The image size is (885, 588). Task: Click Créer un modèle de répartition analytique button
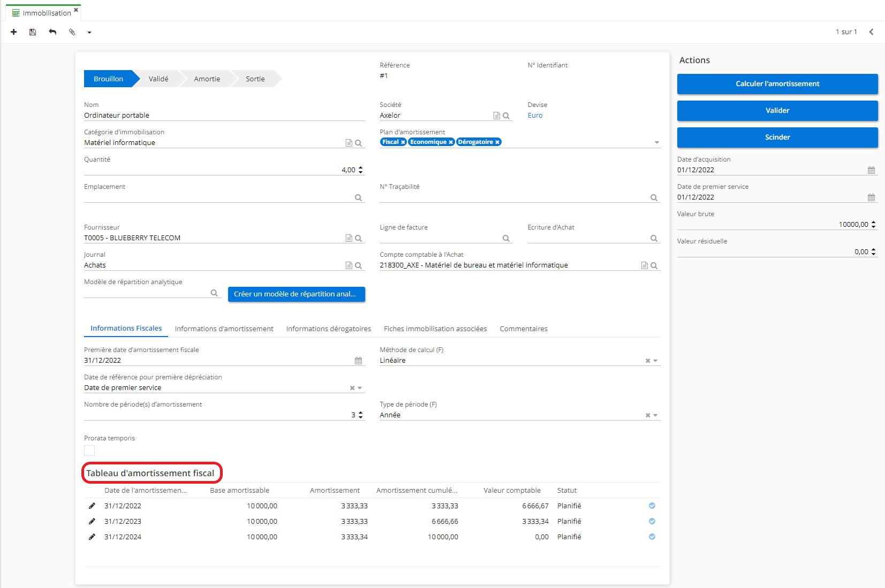point(297,294)
